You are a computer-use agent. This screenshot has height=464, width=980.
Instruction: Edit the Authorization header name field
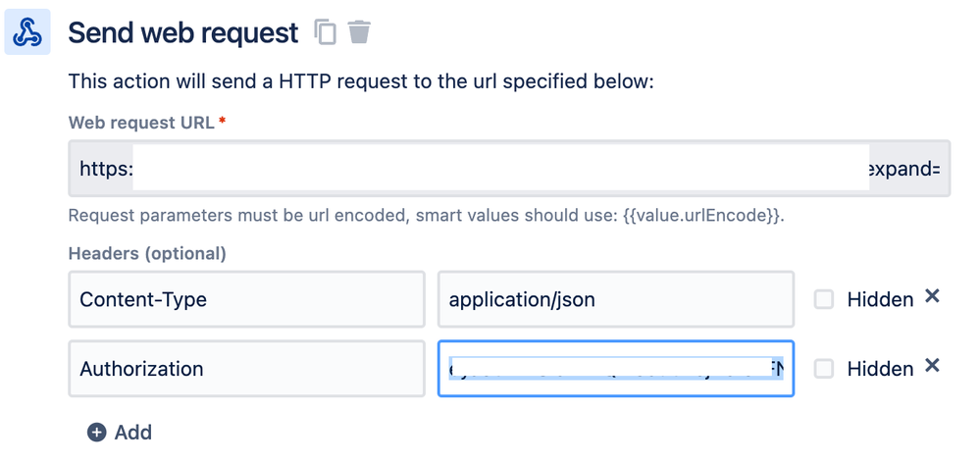pos(247,368)
